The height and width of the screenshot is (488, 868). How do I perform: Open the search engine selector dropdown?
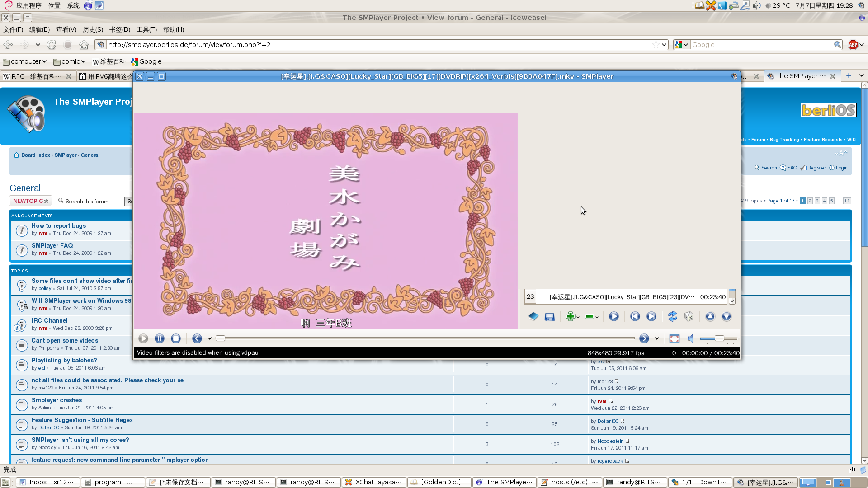point(681,45)
